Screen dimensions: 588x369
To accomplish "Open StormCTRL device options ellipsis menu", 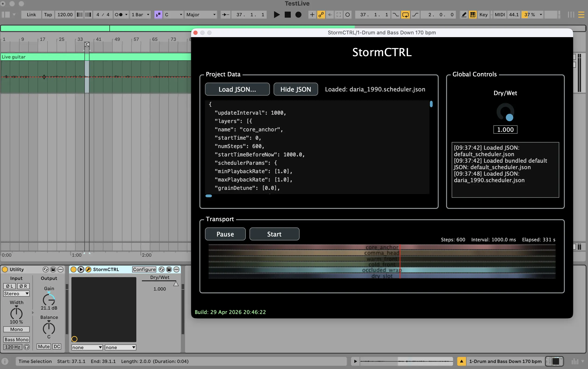I will coord(176,269).
